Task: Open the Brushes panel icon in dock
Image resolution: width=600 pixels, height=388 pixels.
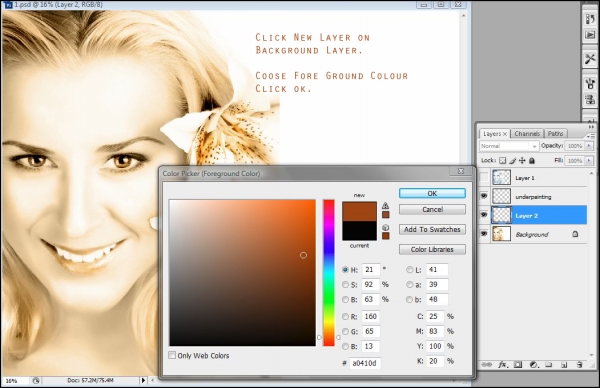Action: (590, 83)
